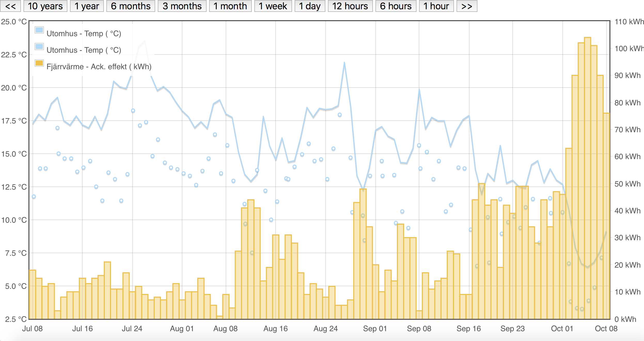
Task: Click second Utomhus Temp blue legend swatch
Action: (39, 47)
